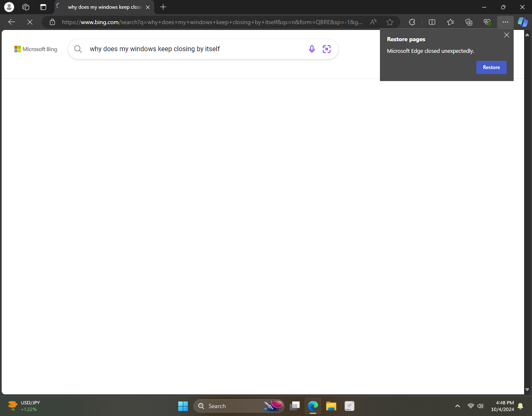Screen dimensions: 532x416
Task: Click the Microsoft Bing logo
Action: (36, 49)
